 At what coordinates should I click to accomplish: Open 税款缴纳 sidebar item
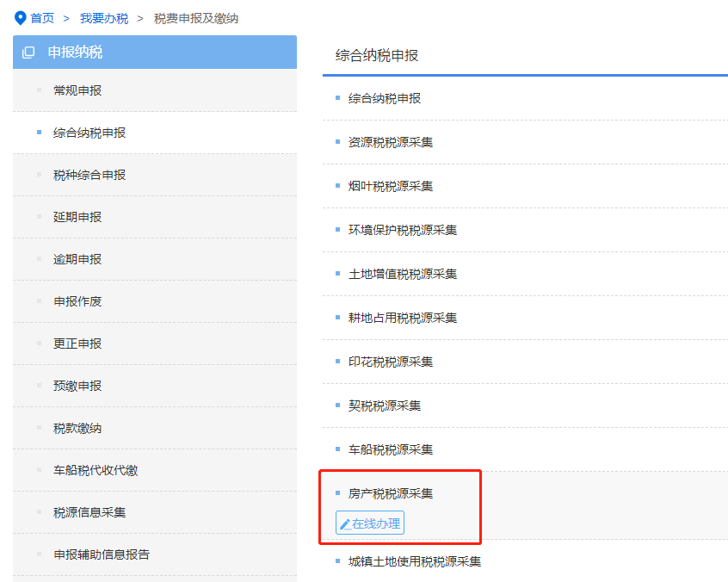tap(77, 428)
